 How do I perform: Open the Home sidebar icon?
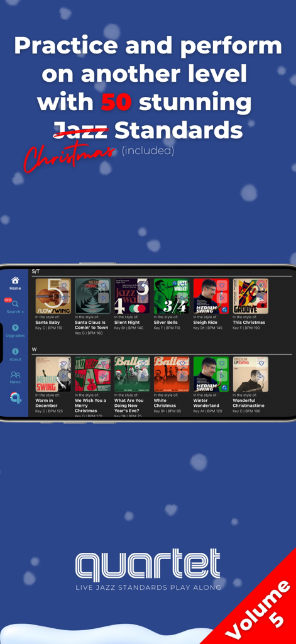tap(15, 280)
